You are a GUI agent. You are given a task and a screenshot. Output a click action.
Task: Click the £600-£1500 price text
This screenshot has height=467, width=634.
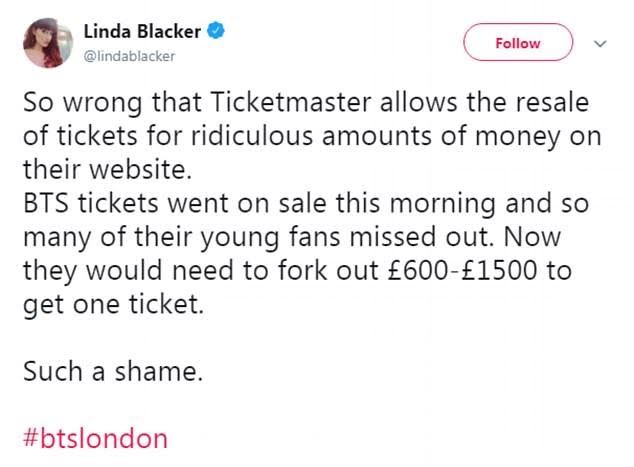[x=462, y=270]
